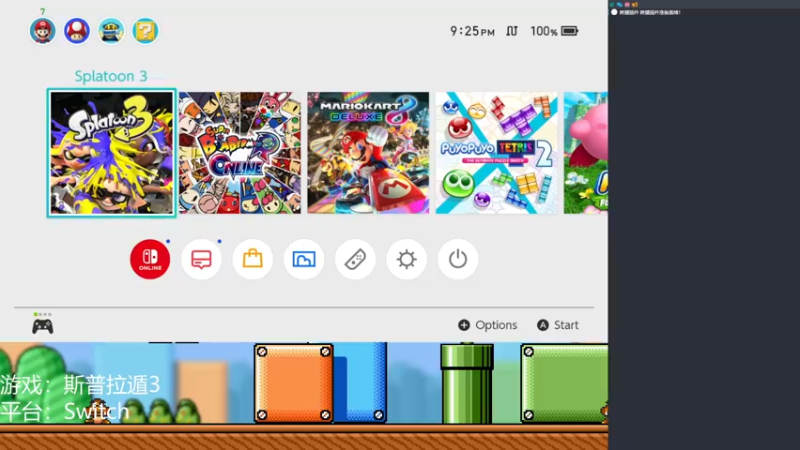Click the white circle in dark side panel
Image resolution: width=800 pixels, height=450 pixels.
click(x=614, y=12)
